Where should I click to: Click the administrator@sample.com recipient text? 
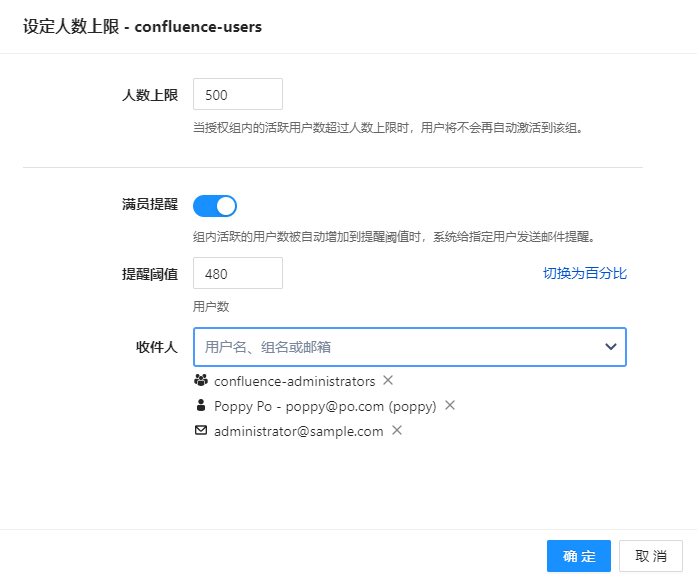(x=299, y=431)
